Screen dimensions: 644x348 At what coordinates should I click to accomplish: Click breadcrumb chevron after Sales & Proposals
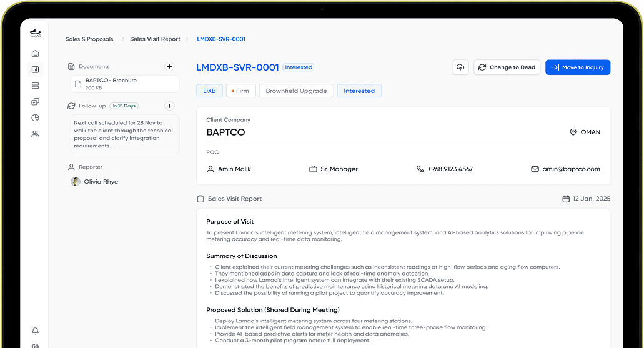point(122,39)
